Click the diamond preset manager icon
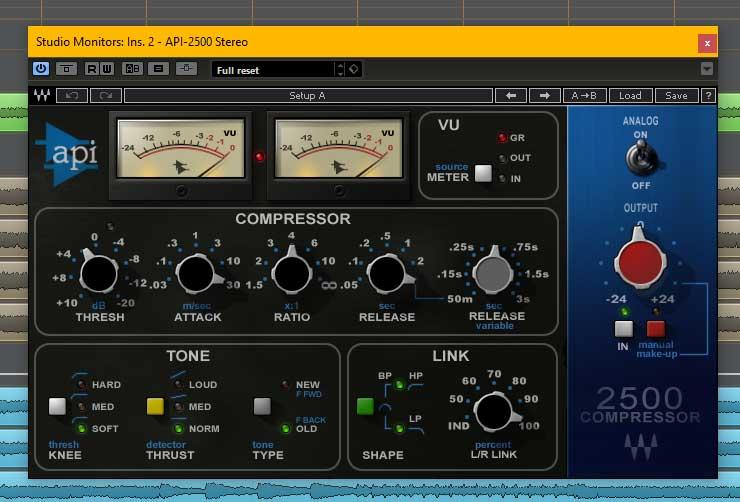Image resolution: width=740 pixels, height=502 pixels. click(354, 69)
